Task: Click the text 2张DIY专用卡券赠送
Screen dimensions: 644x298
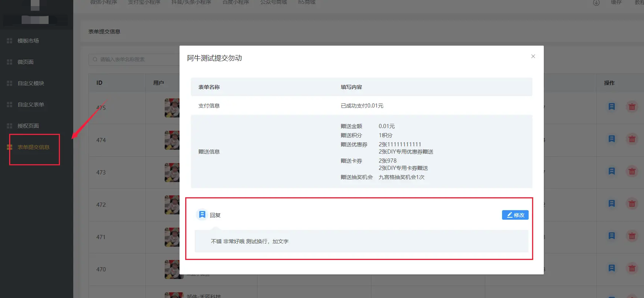Action: tap(403, 168)
